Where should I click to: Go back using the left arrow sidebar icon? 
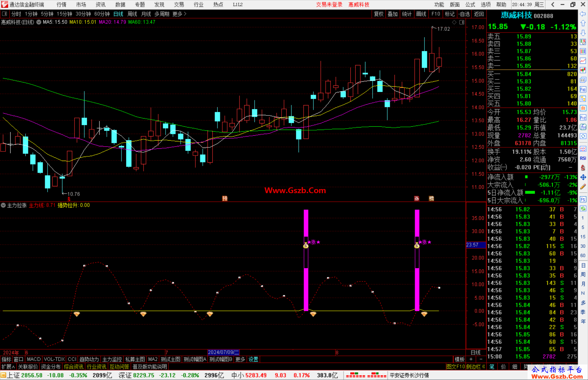coord(583,14)
